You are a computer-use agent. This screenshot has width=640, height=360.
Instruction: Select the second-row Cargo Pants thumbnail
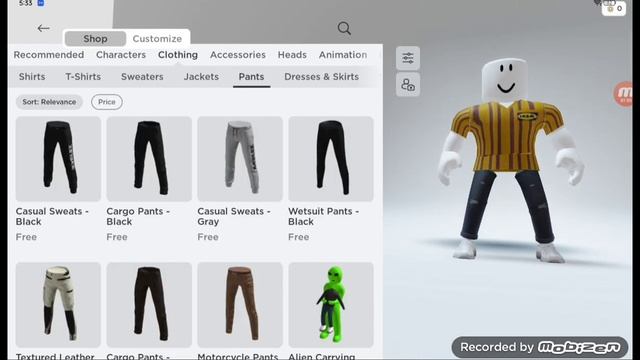point(149,304)
